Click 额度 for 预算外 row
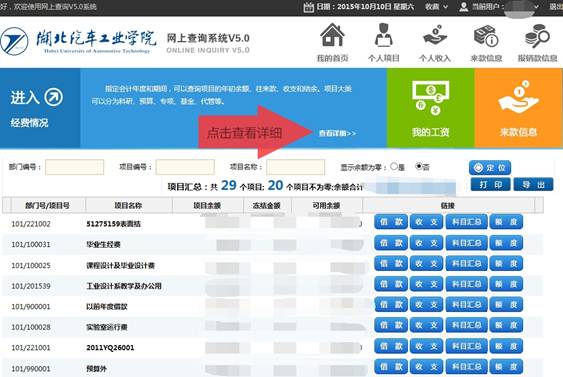Viewport: 563px width, 377px height. coord(506,367)
